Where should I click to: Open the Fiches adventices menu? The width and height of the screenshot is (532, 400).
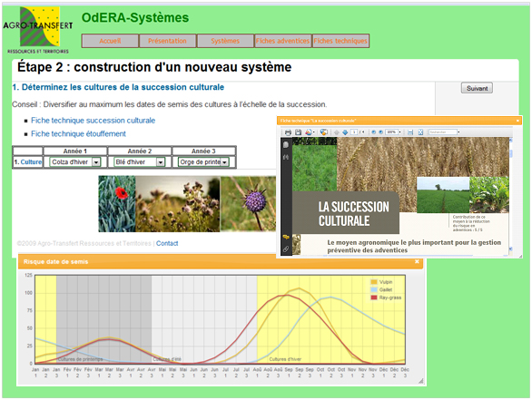[x=283, y=41]
